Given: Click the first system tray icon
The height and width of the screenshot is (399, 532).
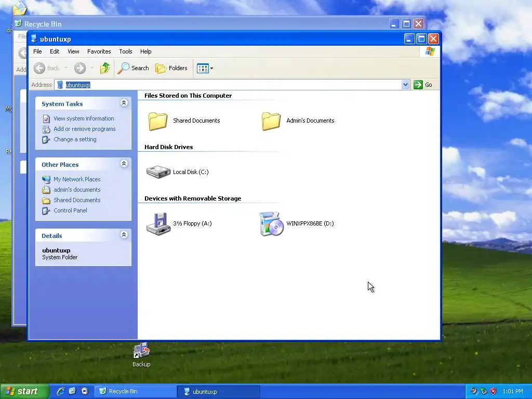Looking at the screenshot, I should coord(474,391).
